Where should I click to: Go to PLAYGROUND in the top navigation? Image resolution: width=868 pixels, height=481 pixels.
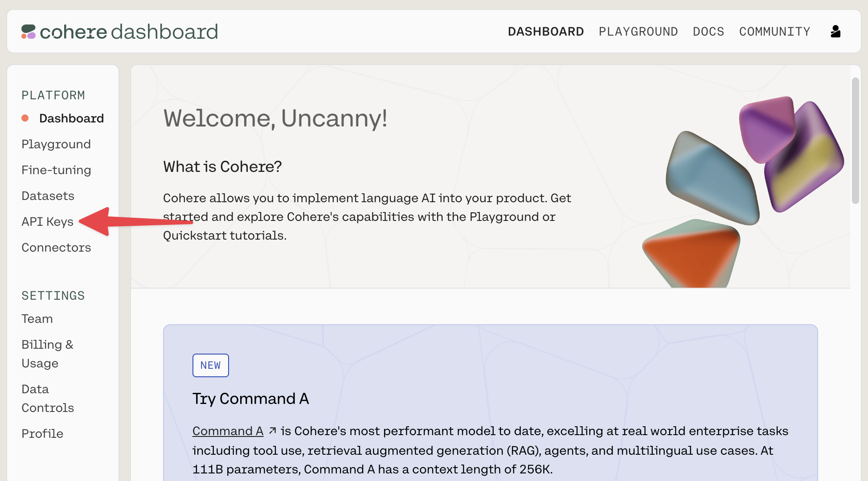[x=638, y=32]
